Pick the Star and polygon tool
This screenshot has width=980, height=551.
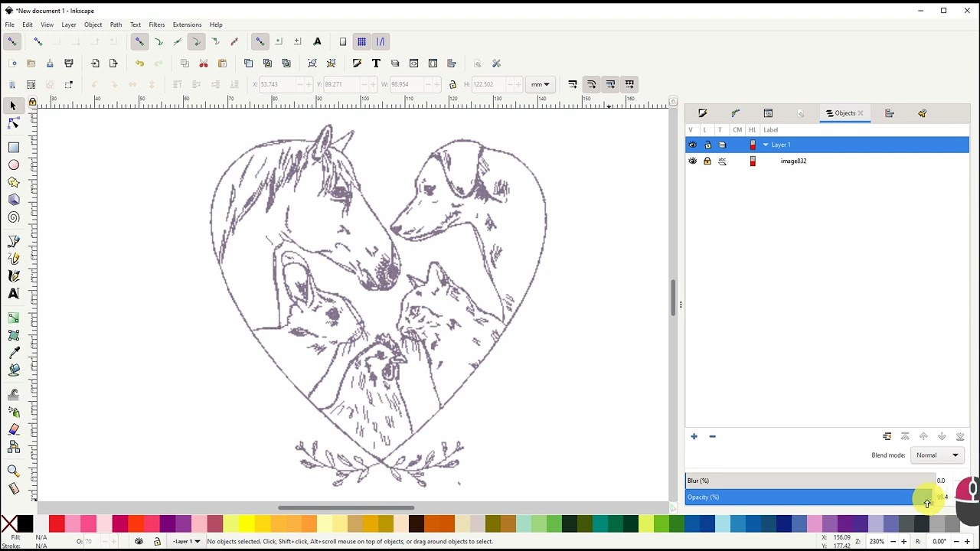14,182
